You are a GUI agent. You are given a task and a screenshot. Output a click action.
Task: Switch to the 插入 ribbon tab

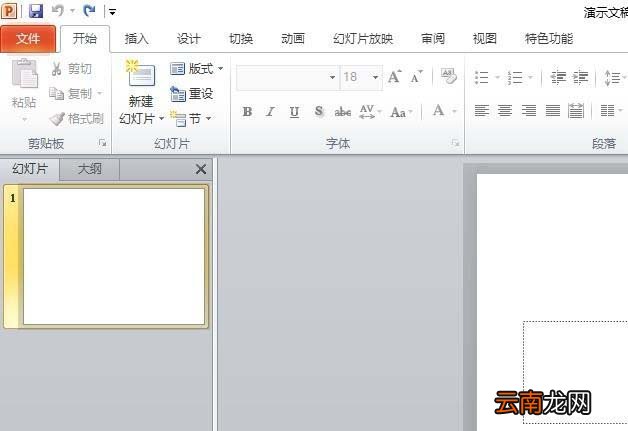click(137, 39)
